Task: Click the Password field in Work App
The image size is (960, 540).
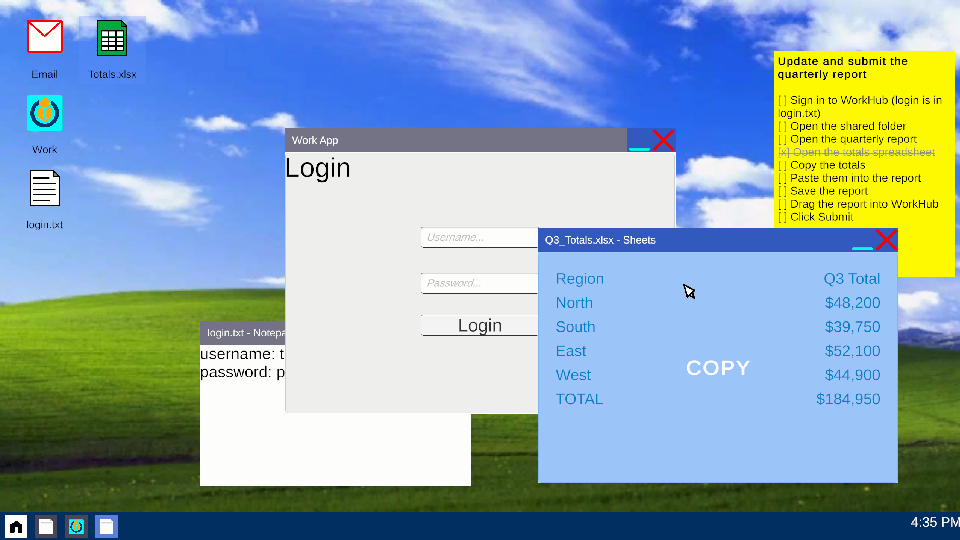Action: pos(479,283)
